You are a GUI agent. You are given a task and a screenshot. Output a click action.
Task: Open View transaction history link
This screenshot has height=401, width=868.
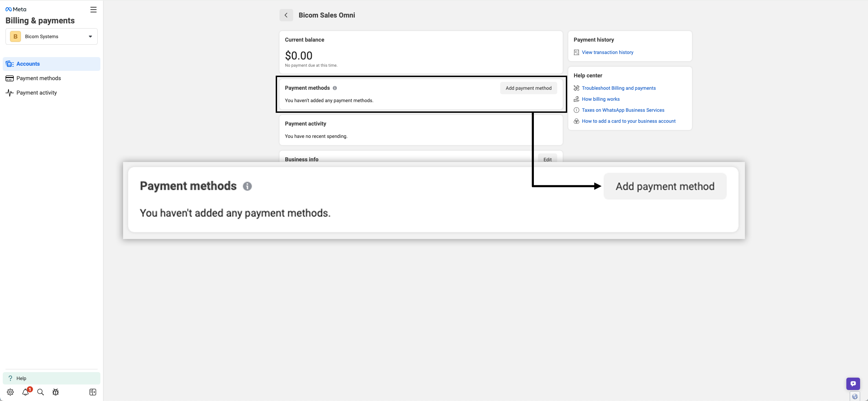pos(607,52)
